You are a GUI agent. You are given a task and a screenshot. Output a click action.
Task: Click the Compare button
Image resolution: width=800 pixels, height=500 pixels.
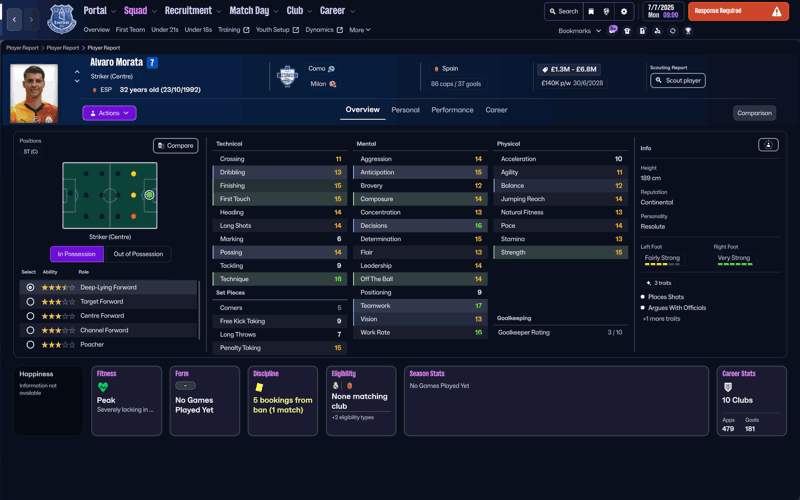click(176, 146)
